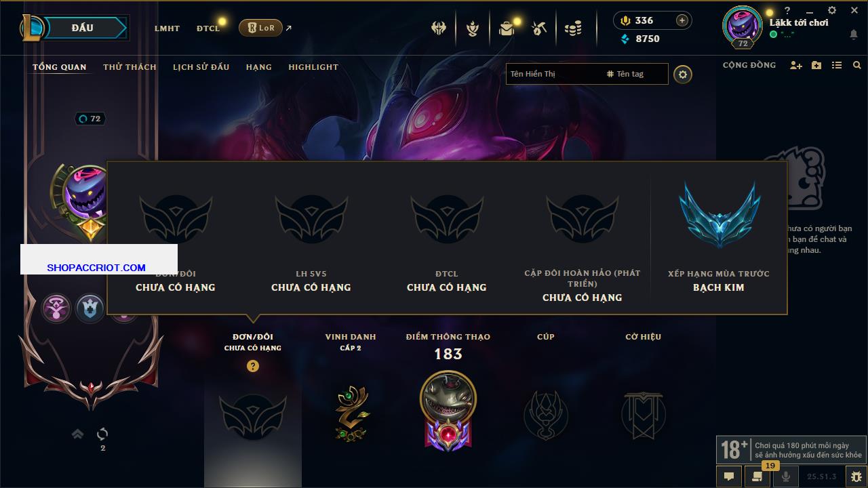This screenshot has width=868, height=488.
Task: Open the bug report icon
Action: [x=856, y=476]
